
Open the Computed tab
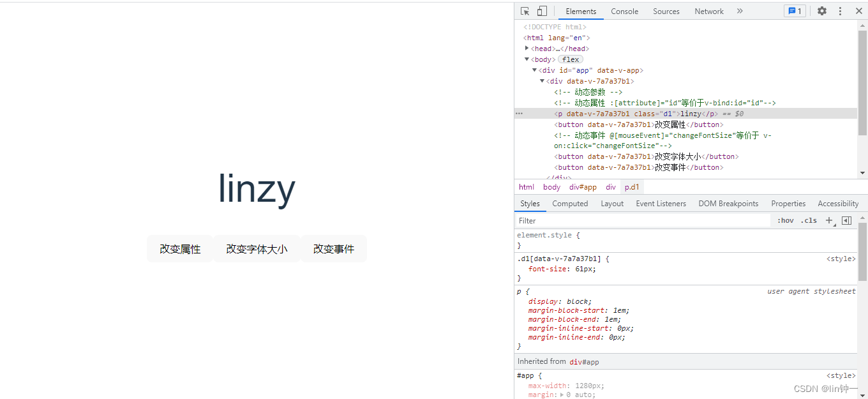tap(570, 204)
